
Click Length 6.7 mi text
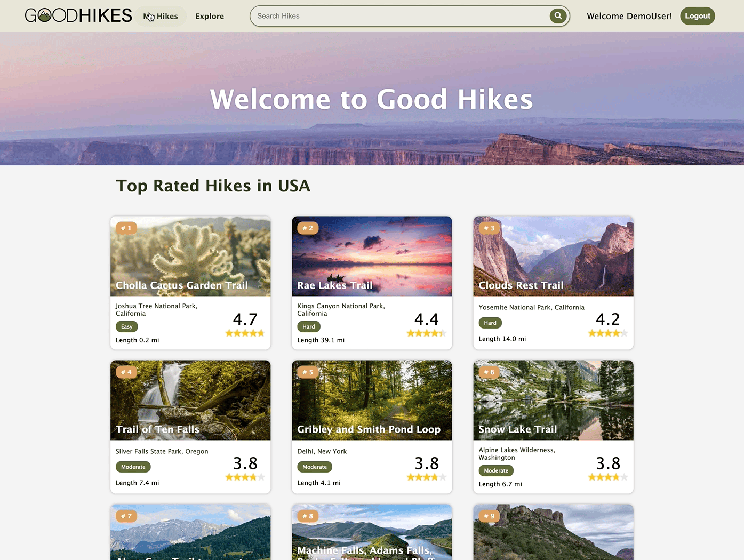[500, 484]
